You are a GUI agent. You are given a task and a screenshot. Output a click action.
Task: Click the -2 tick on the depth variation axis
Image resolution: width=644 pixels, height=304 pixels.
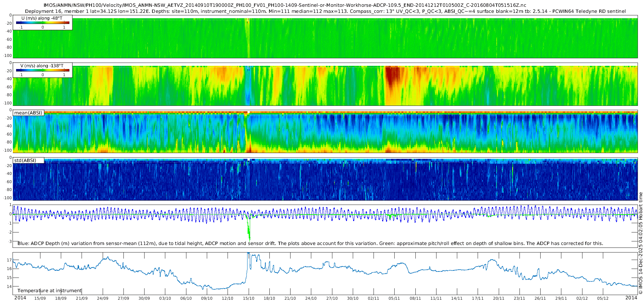point(10,232)
